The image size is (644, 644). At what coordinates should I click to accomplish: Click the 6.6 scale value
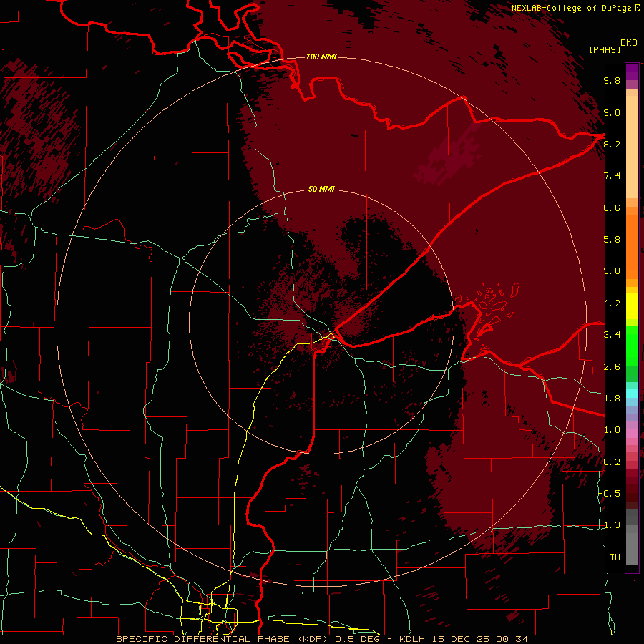pos(612,208)
